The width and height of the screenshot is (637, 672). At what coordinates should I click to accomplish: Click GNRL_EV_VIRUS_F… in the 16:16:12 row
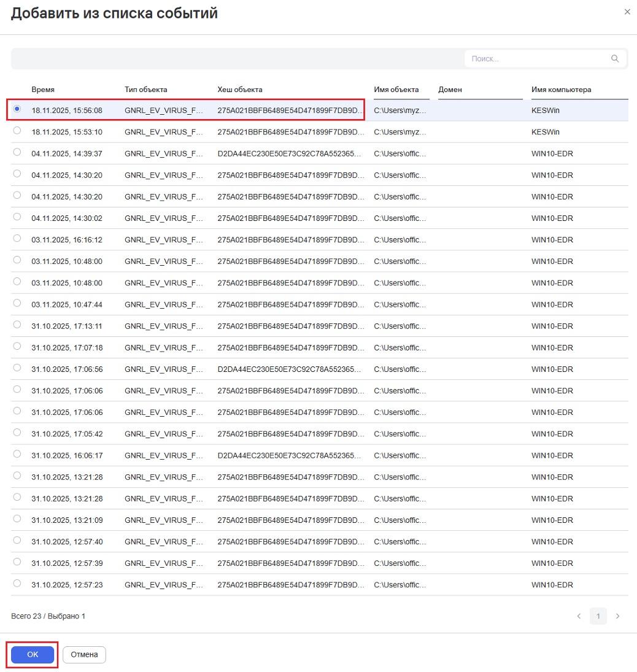[164, 239]
